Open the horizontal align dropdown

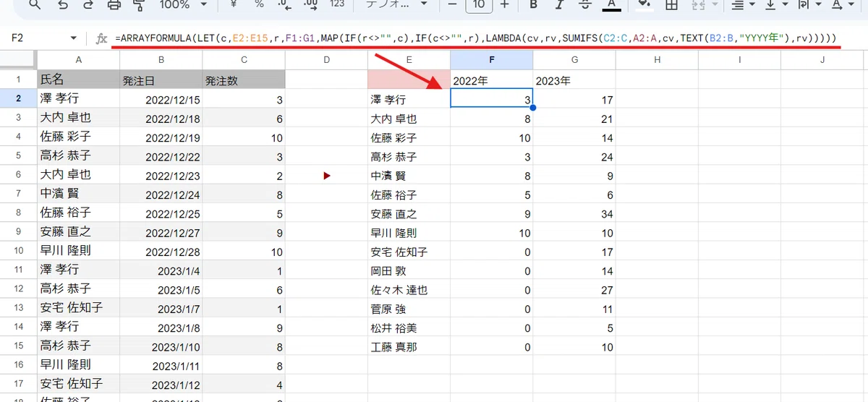742,5
